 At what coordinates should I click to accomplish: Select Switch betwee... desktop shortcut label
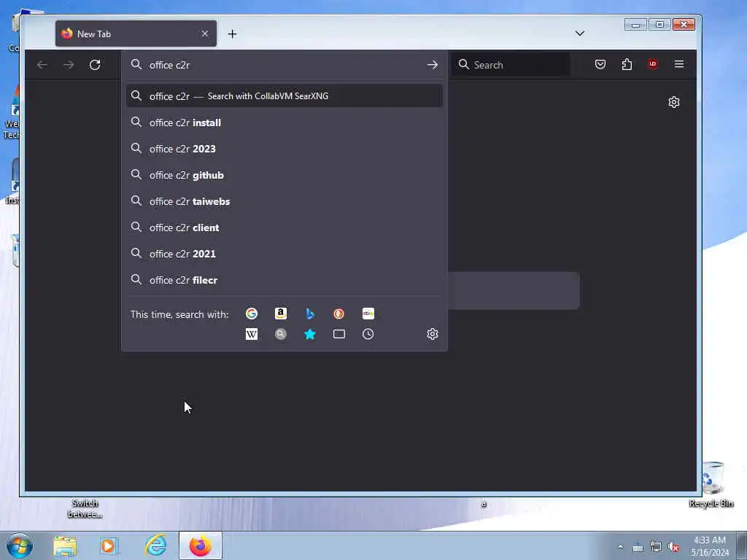click(x=85, y=508)
